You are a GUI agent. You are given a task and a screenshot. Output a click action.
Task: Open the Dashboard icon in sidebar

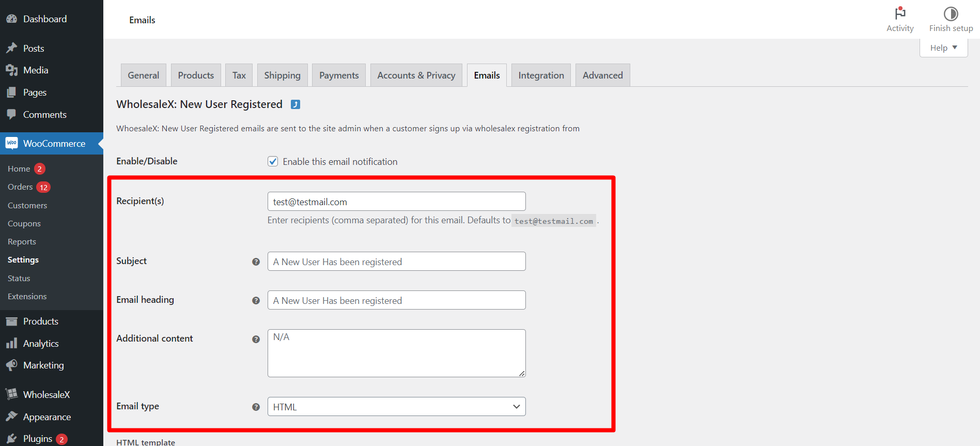click(x=11, y=19)
